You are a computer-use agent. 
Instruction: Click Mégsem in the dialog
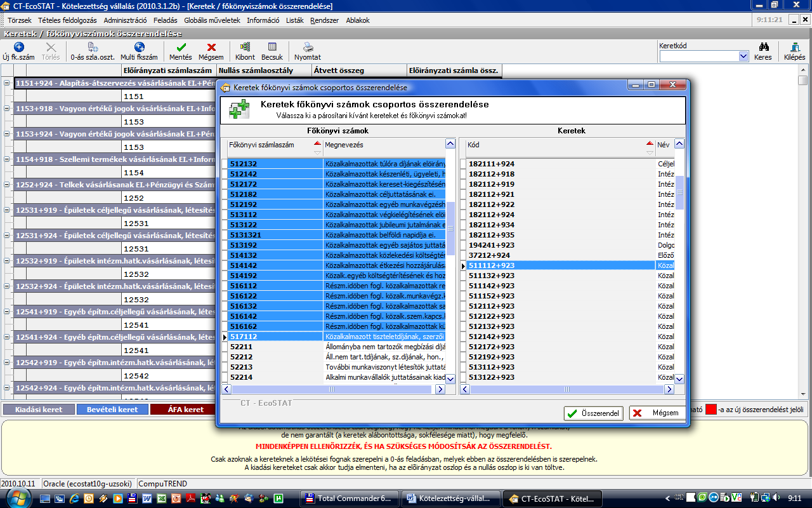[x=657, y=413]
